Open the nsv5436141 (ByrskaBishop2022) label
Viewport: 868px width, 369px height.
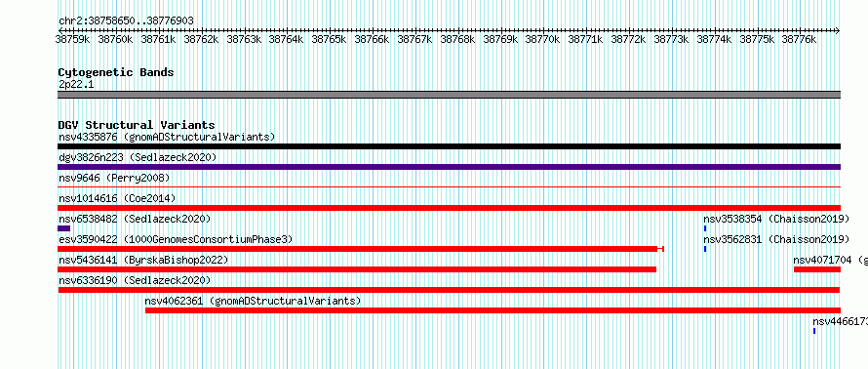point(143,260)
